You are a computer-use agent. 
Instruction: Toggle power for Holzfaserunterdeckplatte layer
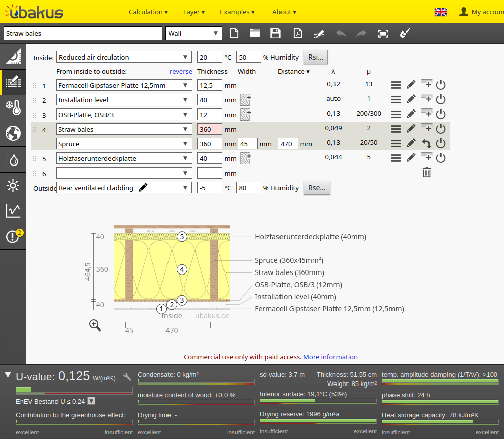tap(440, 158)
